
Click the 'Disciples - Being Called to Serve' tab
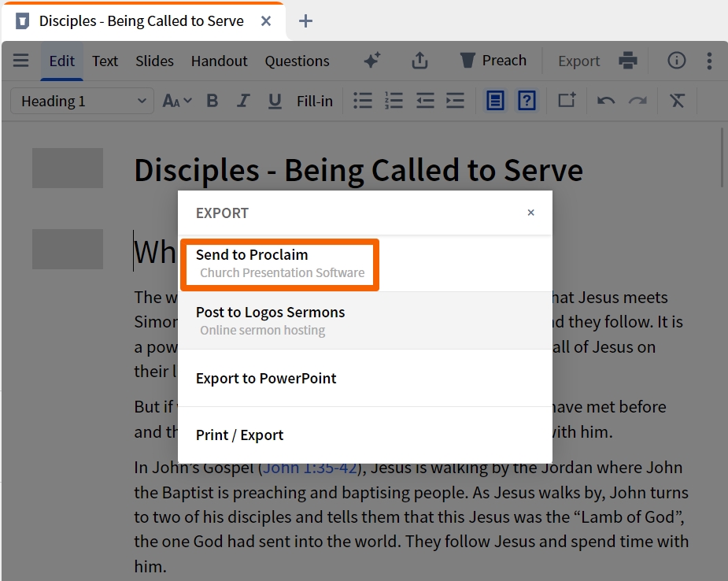pyautogui.click(x=142, y=21)
